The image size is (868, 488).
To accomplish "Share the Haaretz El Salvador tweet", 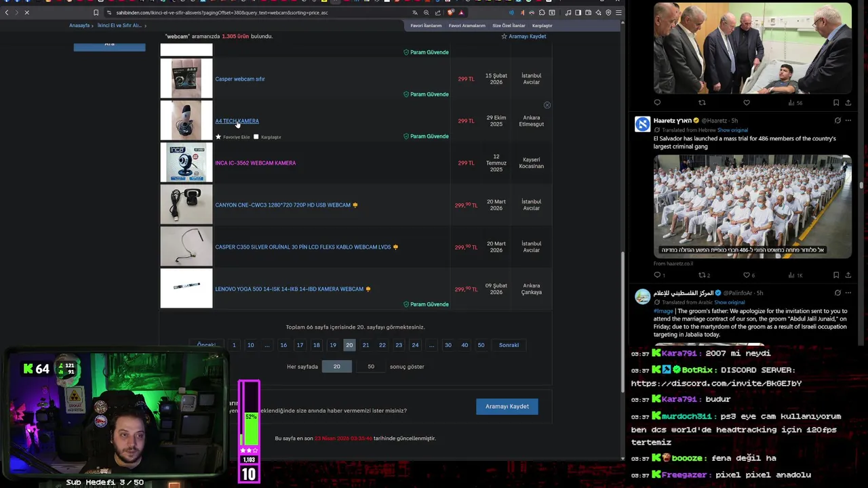I will pyautogui.click(x=848, y=275).
